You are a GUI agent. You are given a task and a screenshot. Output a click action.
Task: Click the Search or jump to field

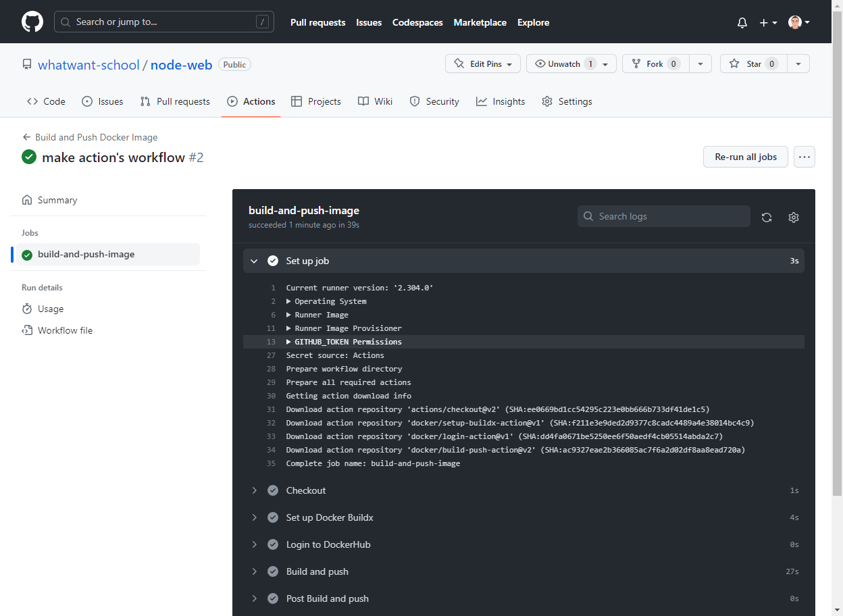pyautogui.click(x=164, y=22)
